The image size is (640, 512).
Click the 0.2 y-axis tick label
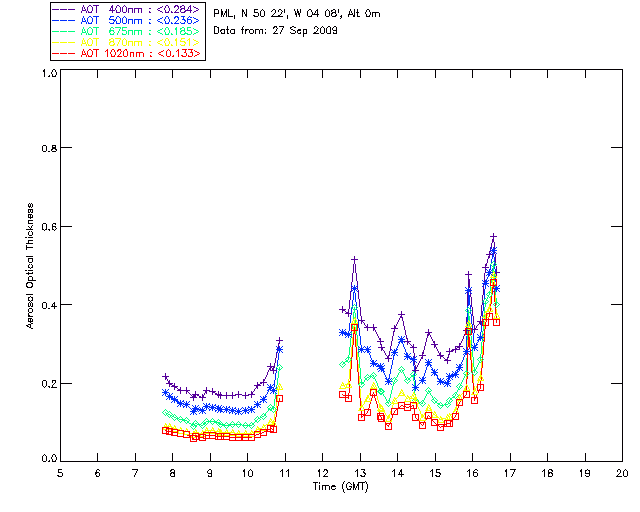coord(49,384)
